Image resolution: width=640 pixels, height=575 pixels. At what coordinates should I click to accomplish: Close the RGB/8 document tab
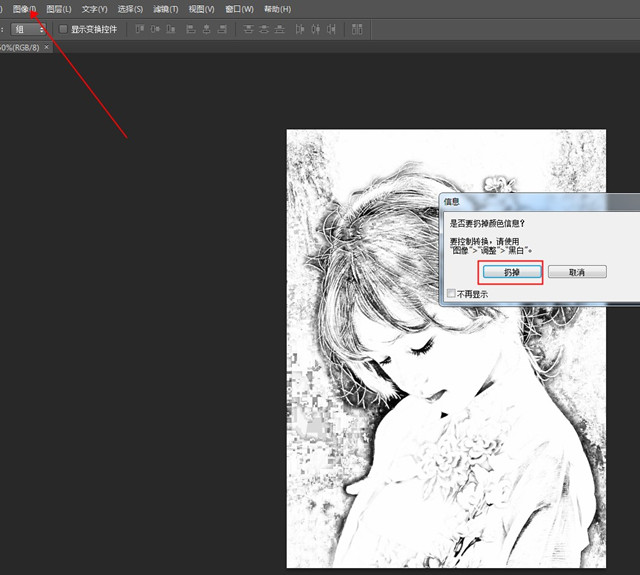[46, 47]
